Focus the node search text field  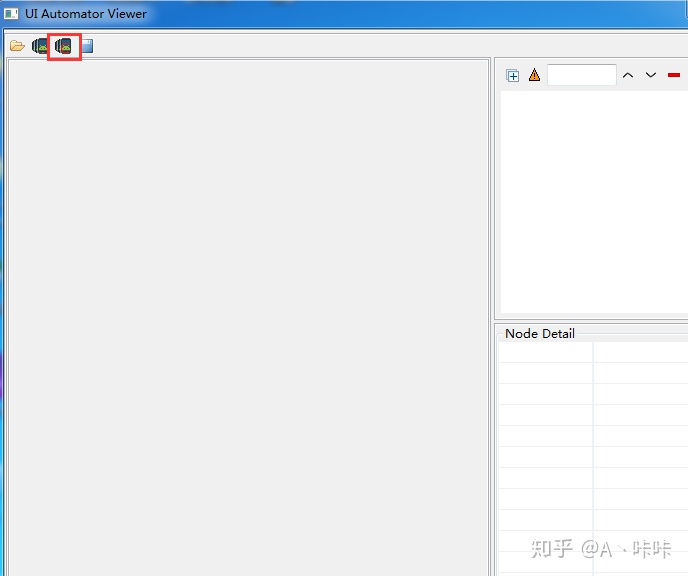(x=582, y=75)
